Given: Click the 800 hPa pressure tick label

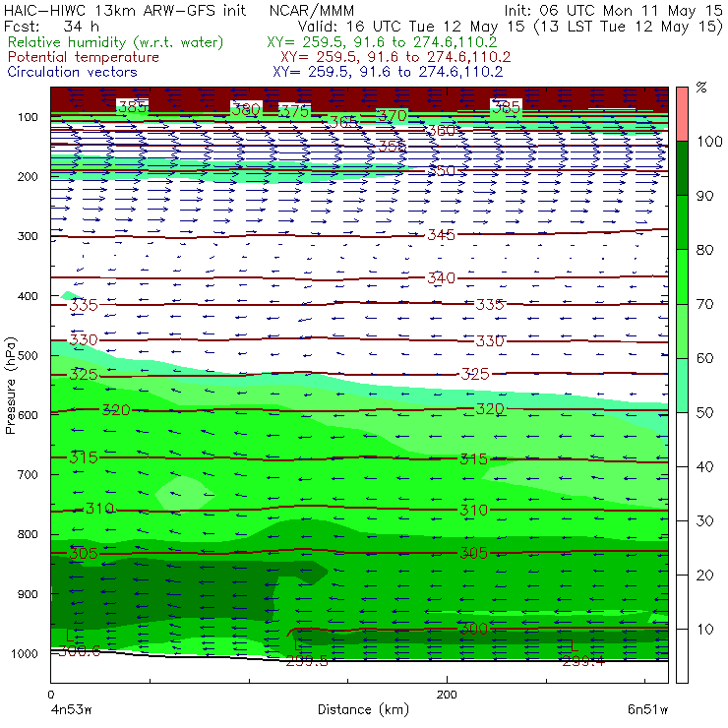Looking at the screenshot, I should pyautogui.click(x=28, y=534).
